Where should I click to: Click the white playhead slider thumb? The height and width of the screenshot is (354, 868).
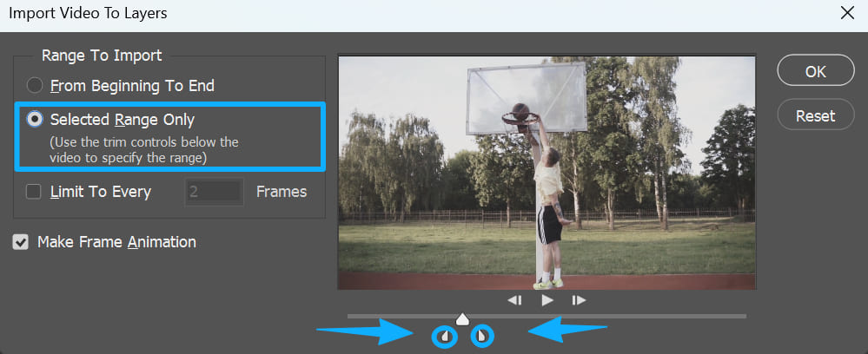point(462,319)
